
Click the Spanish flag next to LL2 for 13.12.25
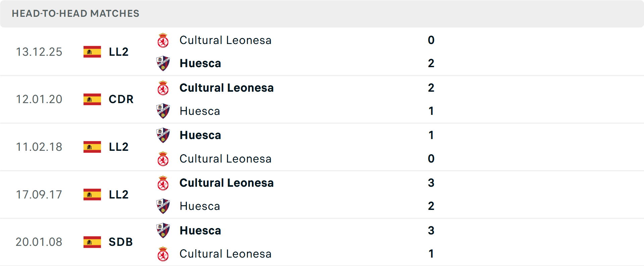(x=92, y=52)
